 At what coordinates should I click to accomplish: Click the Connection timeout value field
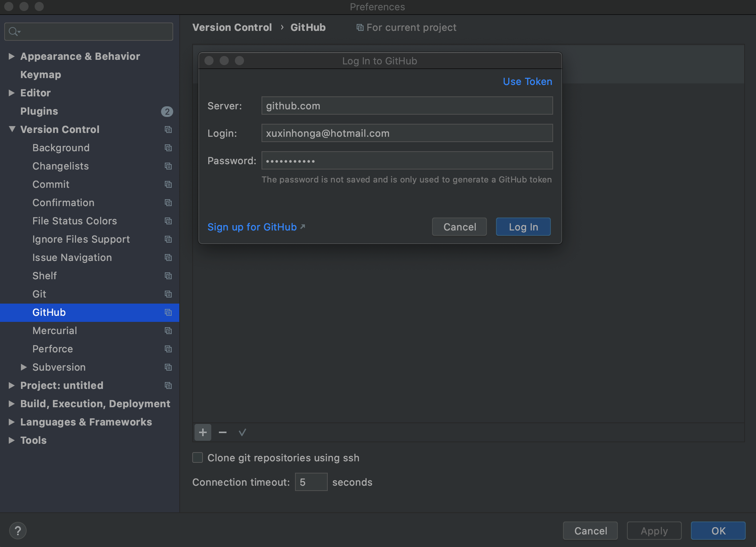coord(311,482)
